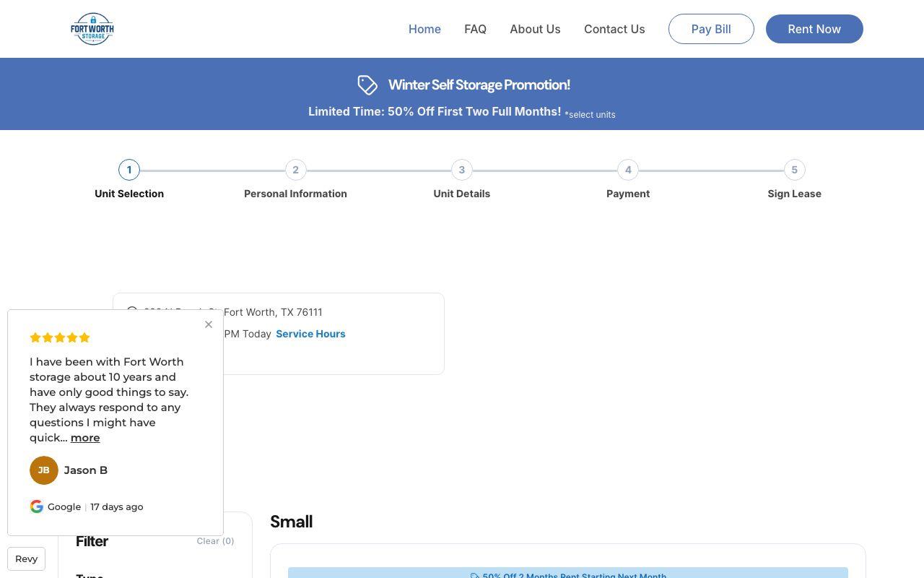Select step 5 Sign Lease circle
The width and height of the screenshot is (924, 578).
coord(794,170)
